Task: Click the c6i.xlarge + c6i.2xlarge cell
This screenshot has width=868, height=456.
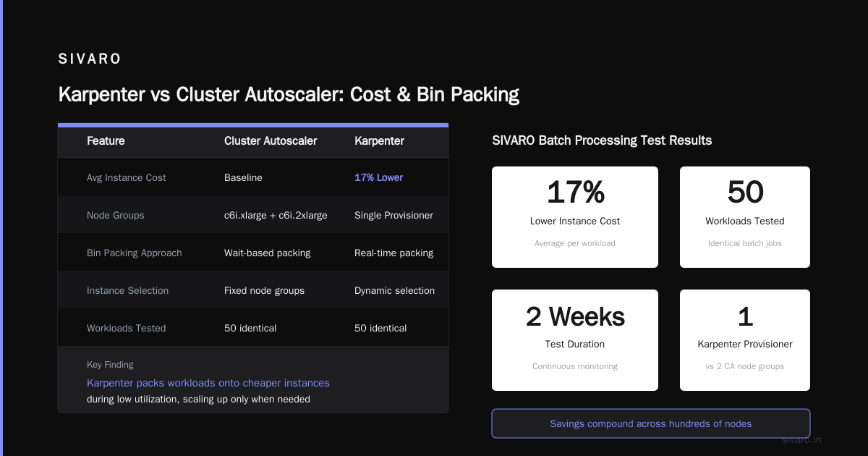Action: coord(276,215)
